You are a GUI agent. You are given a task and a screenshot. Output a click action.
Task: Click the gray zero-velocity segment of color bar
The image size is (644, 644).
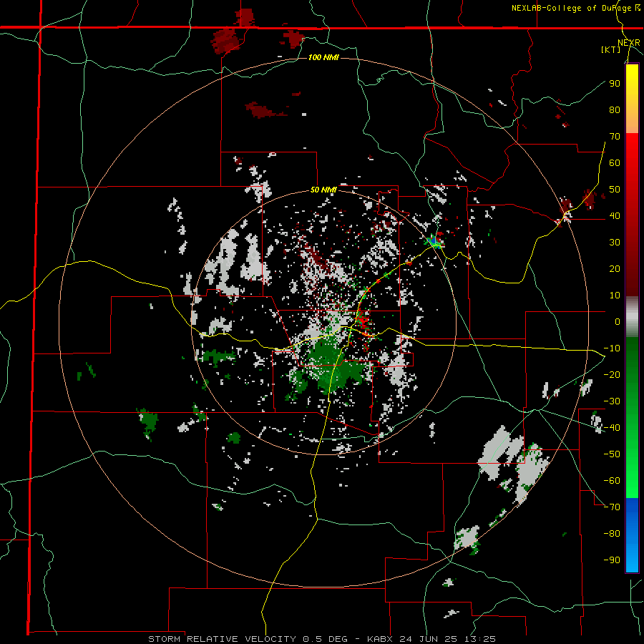click(x=632, y=317)
